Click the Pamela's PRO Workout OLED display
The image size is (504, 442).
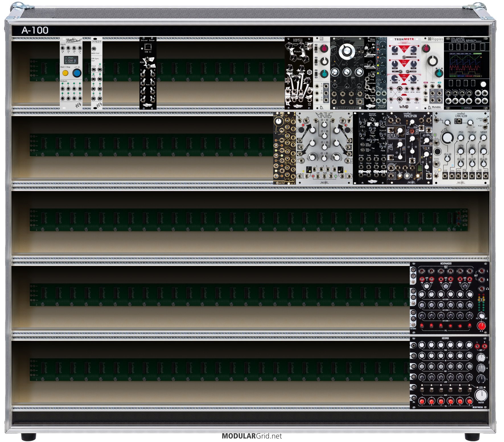pyautogui.click(x=71, y=60)
